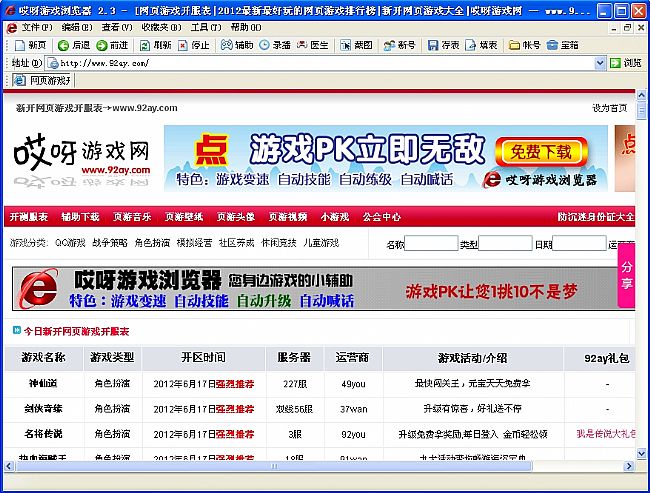650x493 pixels.
Task: Open the 辅助 game assist tool
Action: coord(237,45)
